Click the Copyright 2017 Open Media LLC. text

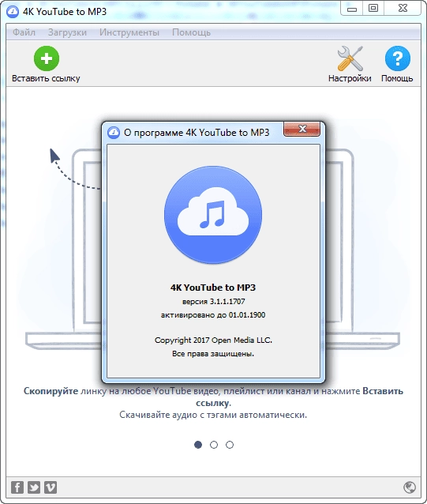click(213, 340)
